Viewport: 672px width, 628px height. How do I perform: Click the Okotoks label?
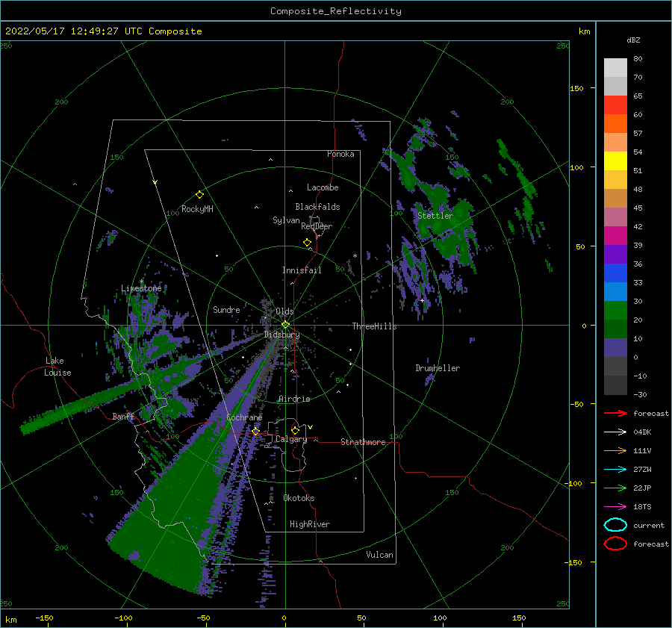coord(299,498)
